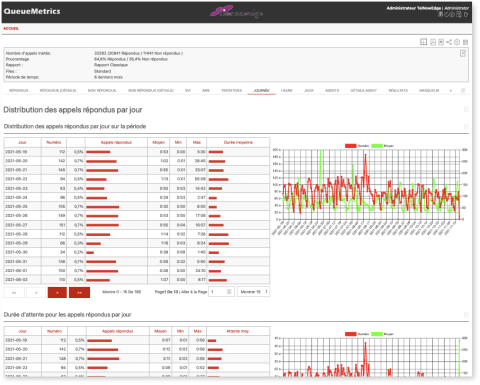Click the plus icon after the Marqueur tab
This screenshot has height=385, width=480.
[451, 91]
